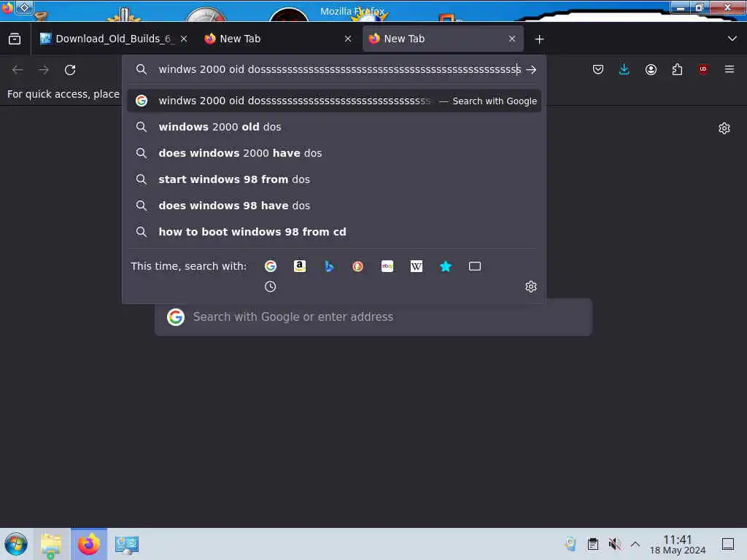Viewport: 747px width, 560px height.
Task: Open the Firefox View icon
Action: 15,39
